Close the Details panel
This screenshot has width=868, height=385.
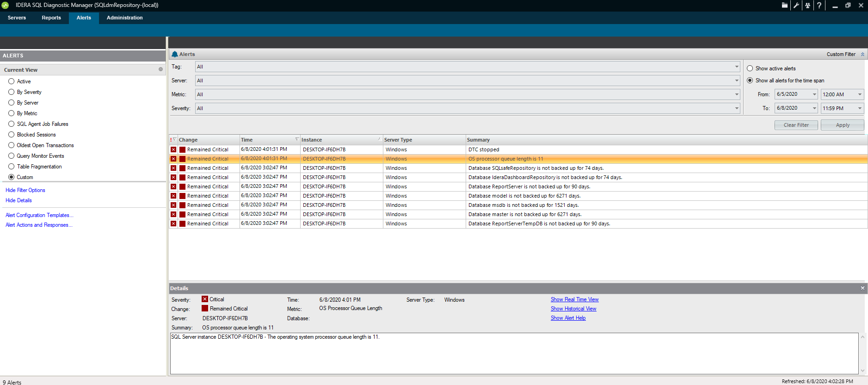[x=862, y=288]
